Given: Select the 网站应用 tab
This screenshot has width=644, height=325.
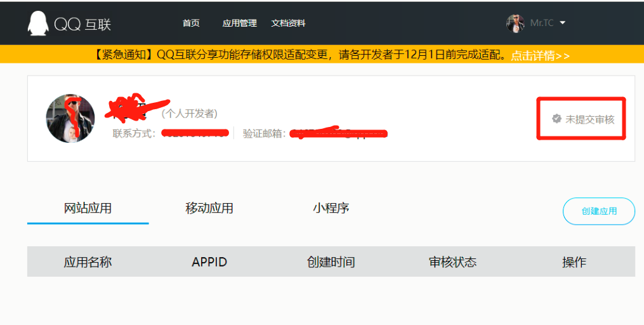Looking at the screenshot, I should tap(88, 208).
